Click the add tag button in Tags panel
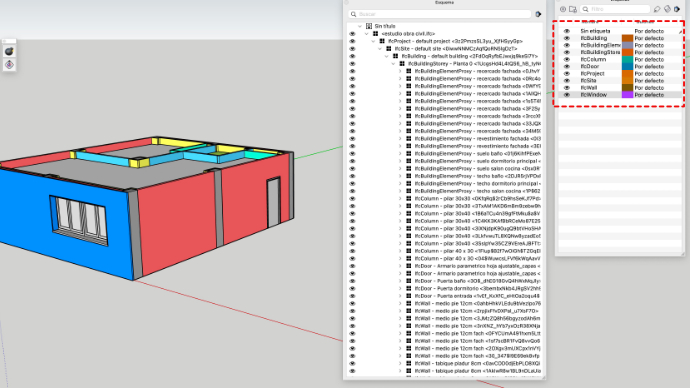690x388 pixels. pyautogui.click(x=563, y=9)
